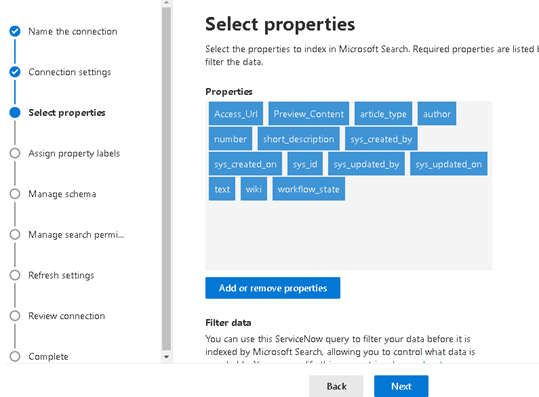Image resolution: width=539 pixels, height=397 pixels.
Task: Click the Filter data section heading
Action: [x=228, y=323]
